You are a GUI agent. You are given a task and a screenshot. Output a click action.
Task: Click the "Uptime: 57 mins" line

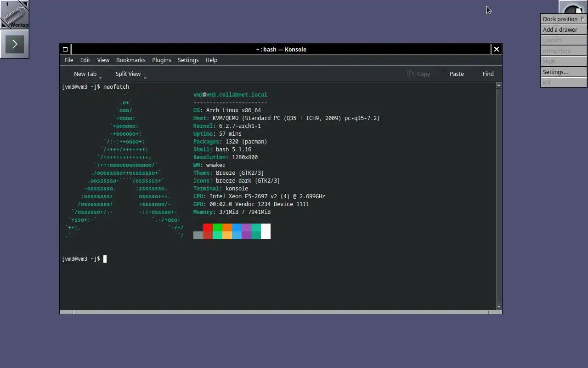coord(217,134)
